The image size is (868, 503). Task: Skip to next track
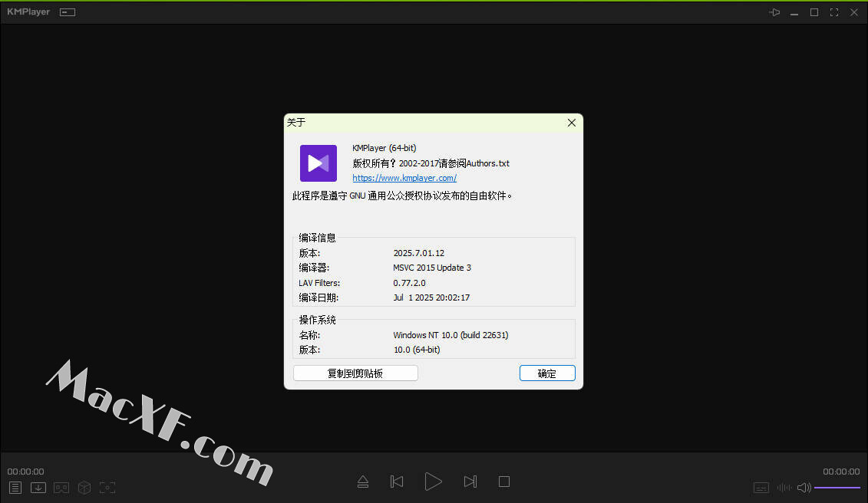click(x=470, y=482)
